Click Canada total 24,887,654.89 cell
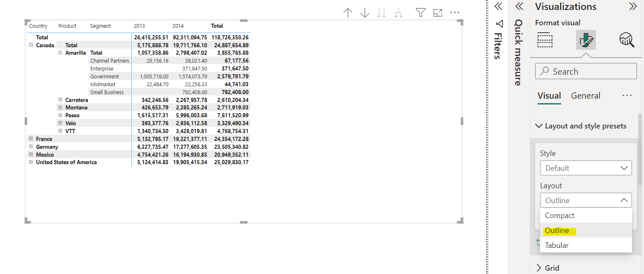644x274 pixels. [231, 45]
